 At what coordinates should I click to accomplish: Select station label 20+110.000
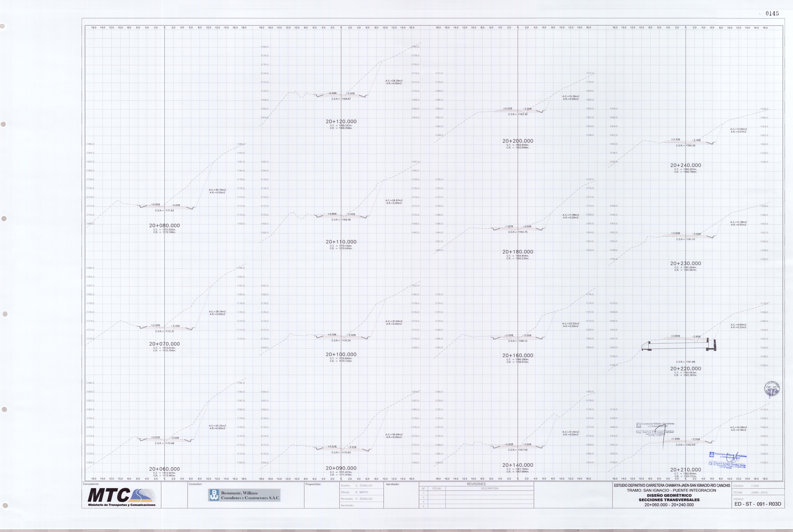(341, 242)
